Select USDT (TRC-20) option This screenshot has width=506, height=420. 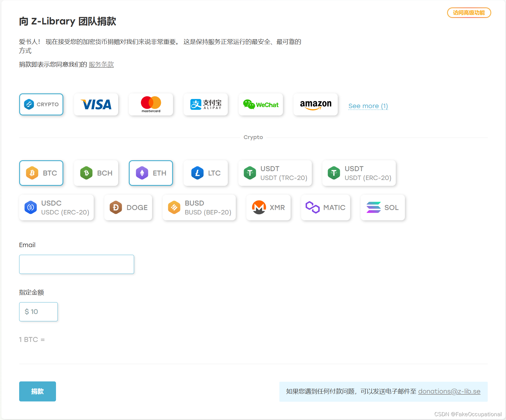(x=275, y=173)
